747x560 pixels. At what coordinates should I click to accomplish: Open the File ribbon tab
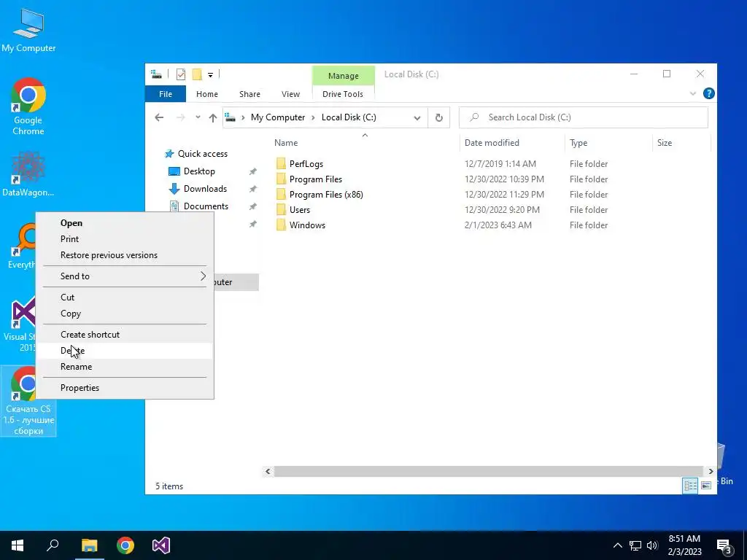tap(166, 94)
